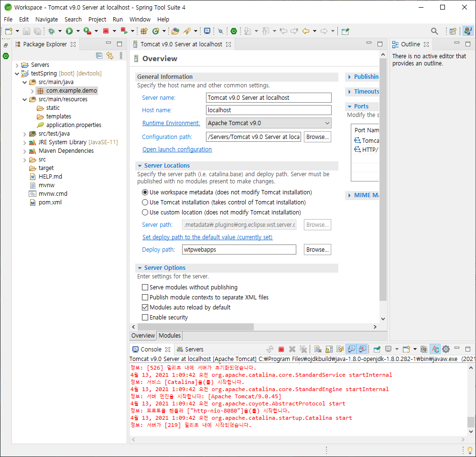The width and height of the screenshot is (476, 457).
Task: Click the Spring Boot Dashboard power icon in toolbar
Action: (233, 31)
